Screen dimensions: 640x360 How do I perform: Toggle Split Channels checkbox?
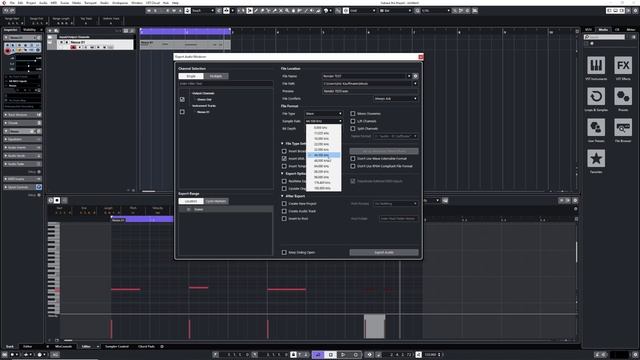(x=353, y=129)
